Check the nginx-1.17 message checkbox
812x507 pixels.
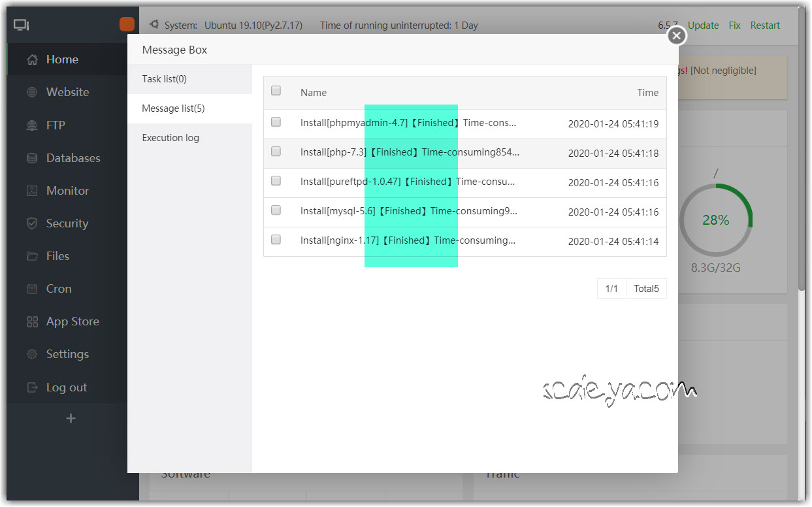[276, 240]
